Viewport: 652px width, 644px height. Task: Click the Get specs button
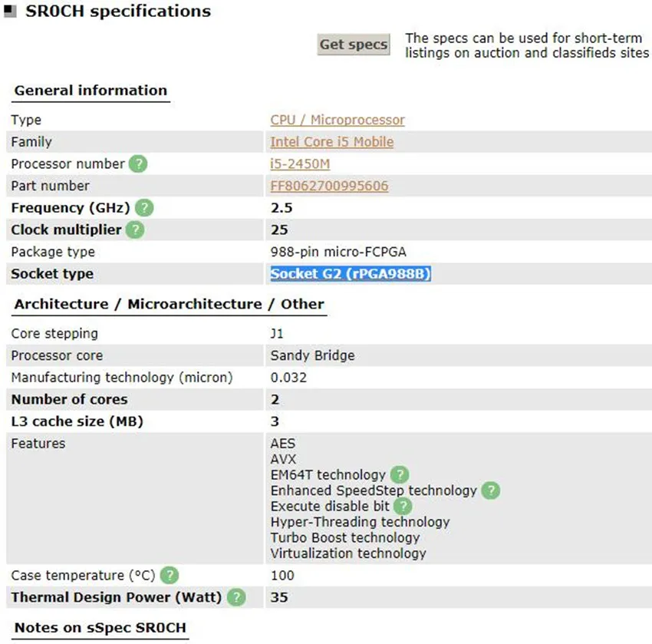coord(354,44)
